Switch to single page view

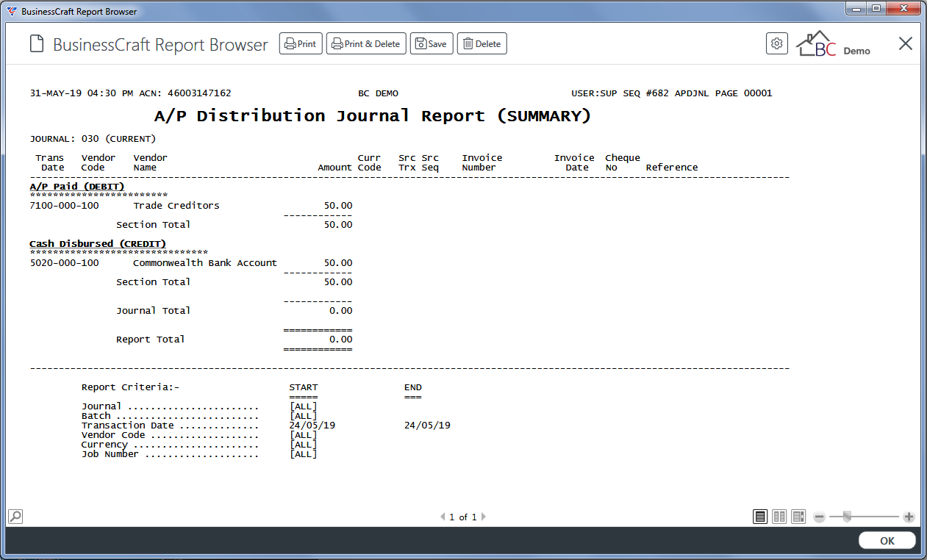761,517
